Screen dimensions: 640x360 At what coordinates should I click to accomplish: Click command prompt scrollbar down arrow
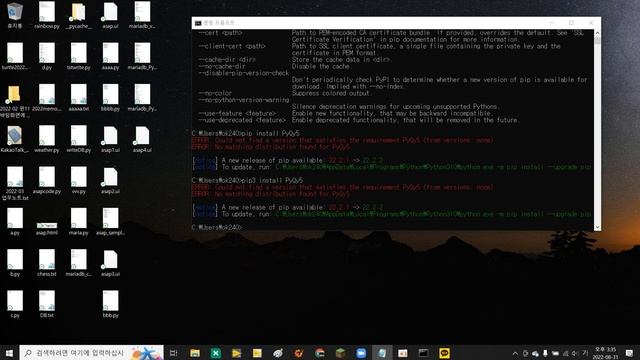pyautogui.click(x=597, y=227)
